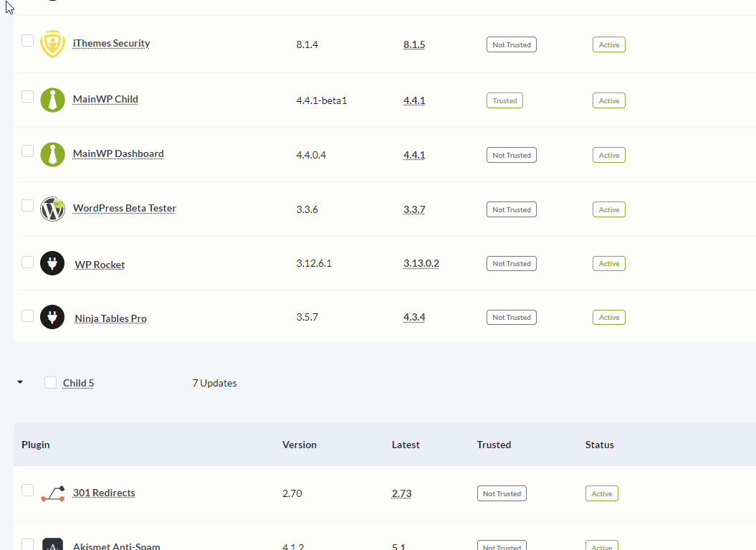Image resolution: width=756 pixels, height=550 pixels.
Task: Tick the Child 5 site checkbox
Action: (x=51, y=383)
